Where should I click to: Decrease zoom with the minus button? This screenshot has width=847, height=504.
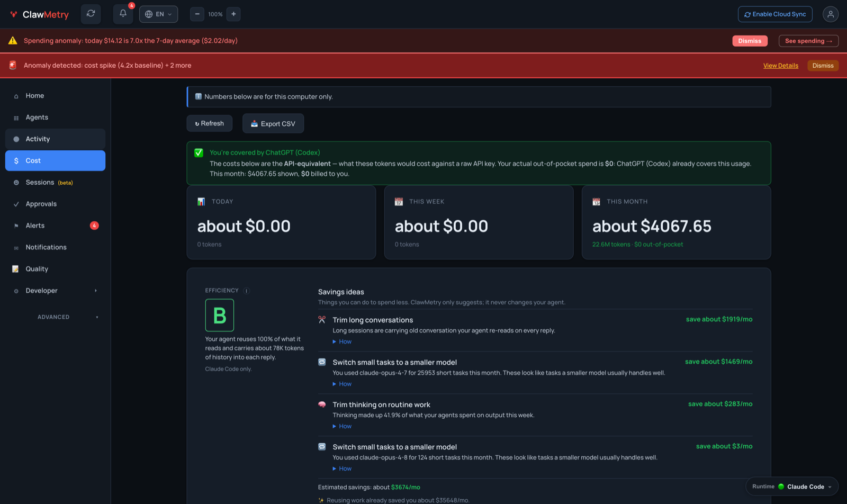point(197,14)
